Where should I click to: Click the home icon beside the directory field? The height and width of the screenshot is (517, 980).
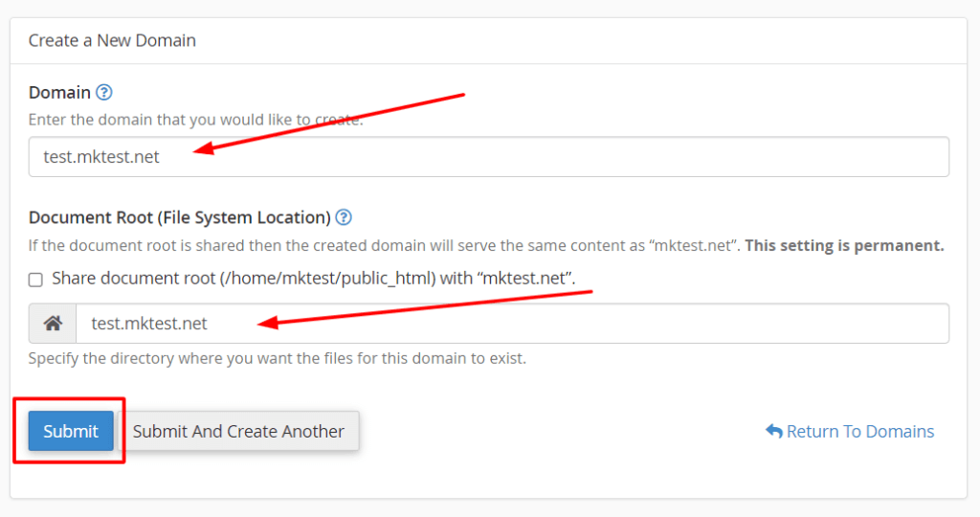tap(53, 324)
